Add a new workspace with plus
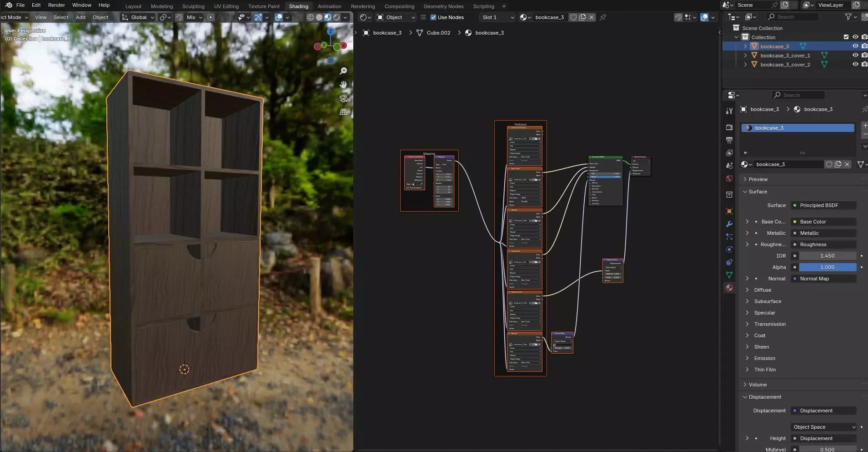The width and height of the screenshot is (868, 452). tap(504, 6)
